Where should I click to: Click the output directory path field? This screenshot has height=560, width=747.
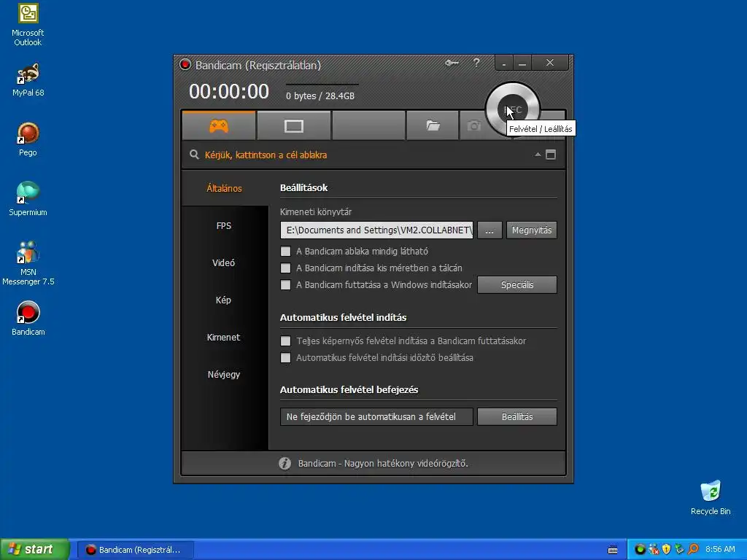[x=377, y=230]
